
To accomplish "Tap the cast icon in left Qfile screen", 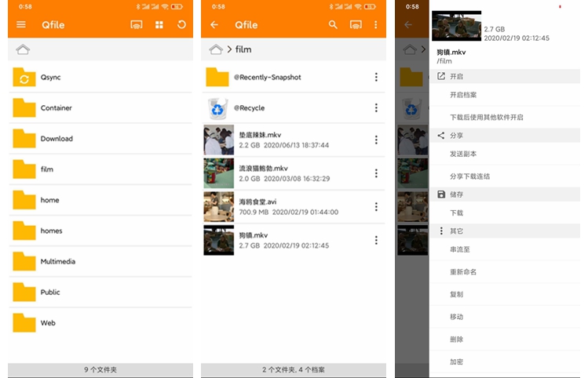I will pos(136,25).
